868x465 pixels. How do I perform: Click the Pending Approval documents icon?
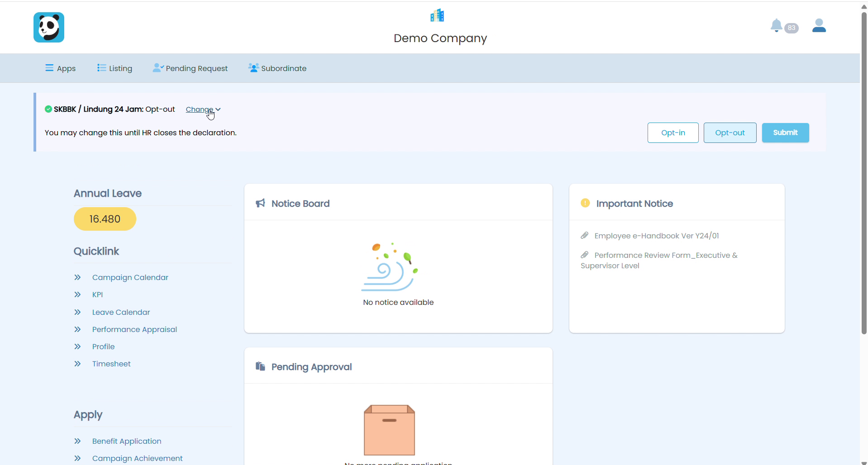pyautogui.click(x=260, y=366)
